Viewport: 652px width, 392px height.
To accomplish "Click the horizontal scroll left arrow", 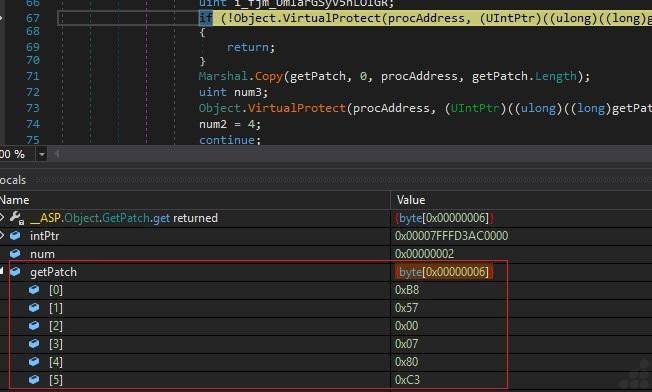I will [x=57, y=154].
